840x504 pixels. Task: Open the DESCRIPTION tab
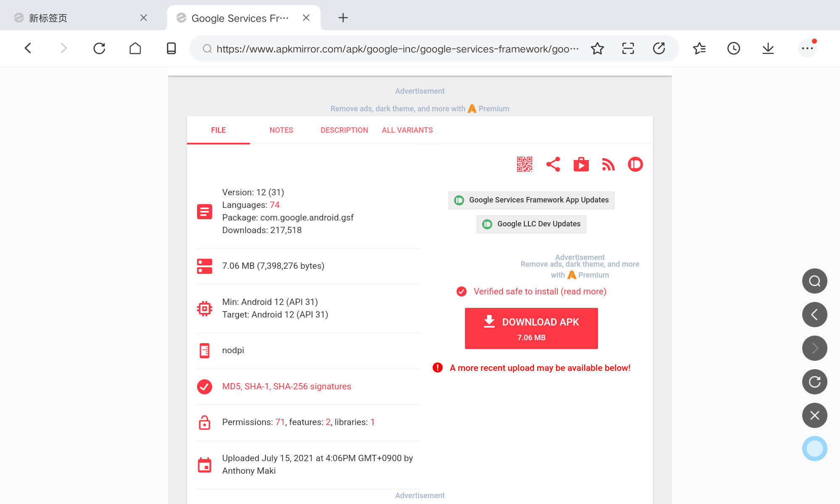(x=344, y=130)
